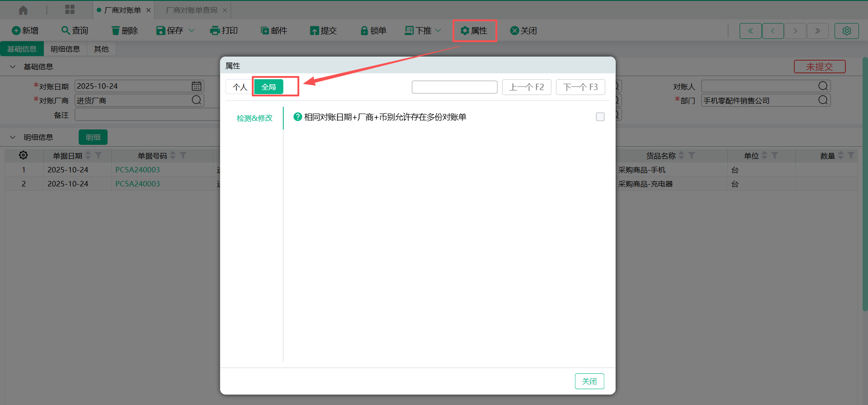868x405 pixels.
Task: Enable allow multiple statements checkbox
Action: click(x=600, y=117)
